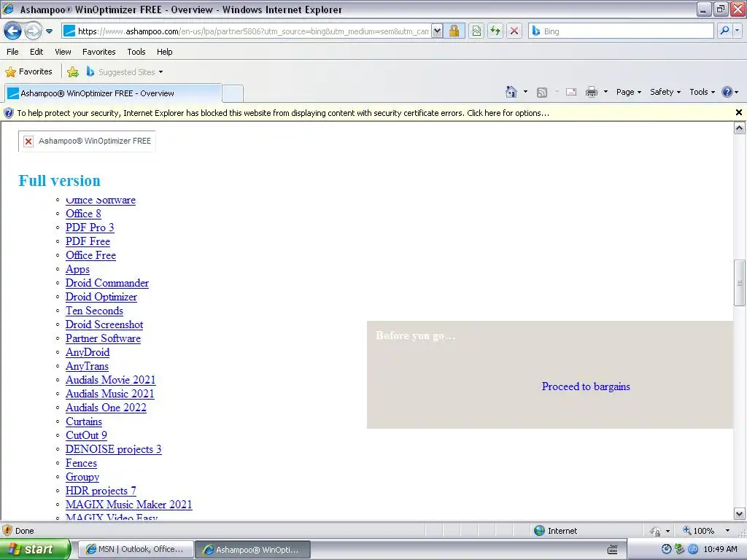Close the security information bar
The height and width of the screenshot is (560, 747).
(x=738, y=112)
